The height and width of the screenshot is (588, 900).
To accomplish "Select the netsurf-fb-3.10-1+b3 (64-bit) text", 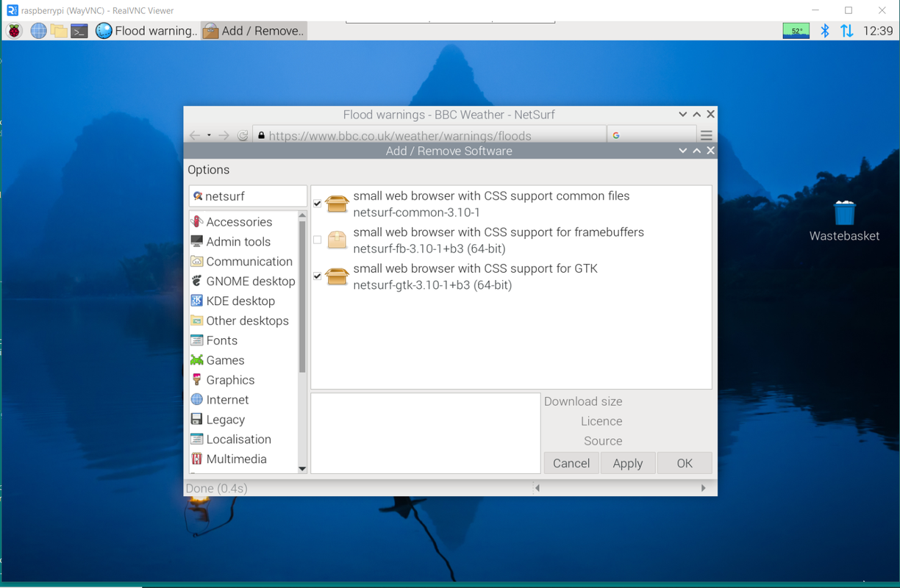I will coord(429,249).
